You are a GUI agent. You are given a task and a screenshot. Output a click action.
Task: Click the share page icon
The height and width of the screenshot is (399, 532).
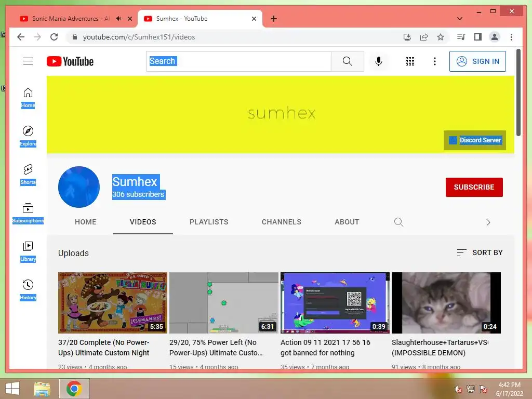[424, 37]
